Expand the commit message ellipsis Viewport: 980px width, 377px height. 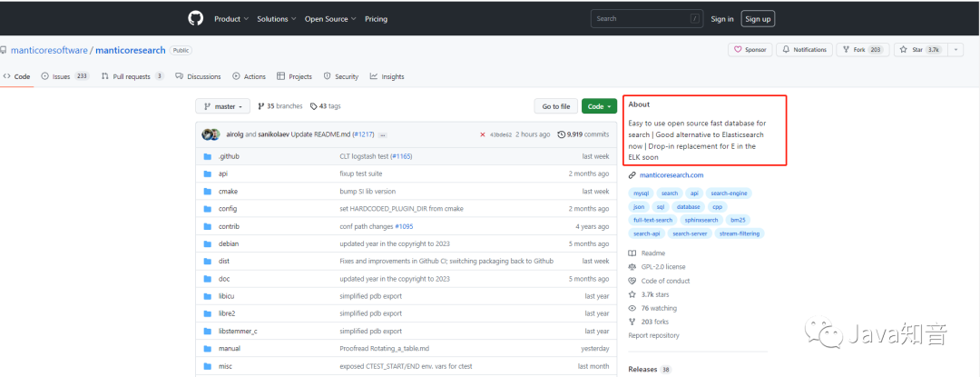click(383, 135)
